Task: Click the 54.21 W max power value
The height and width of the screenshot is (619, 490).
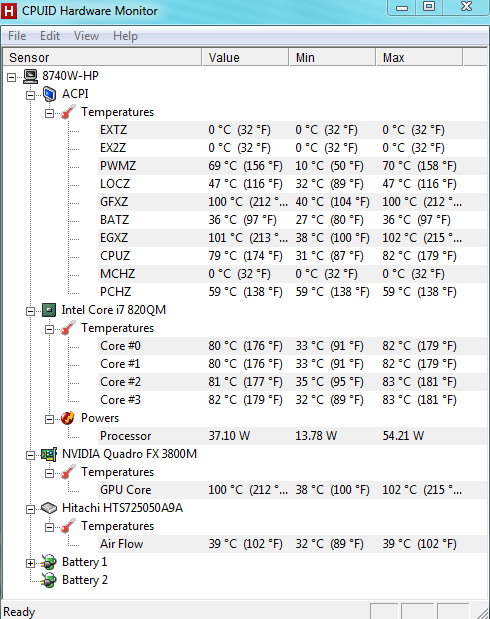Action: pos(403,436)
